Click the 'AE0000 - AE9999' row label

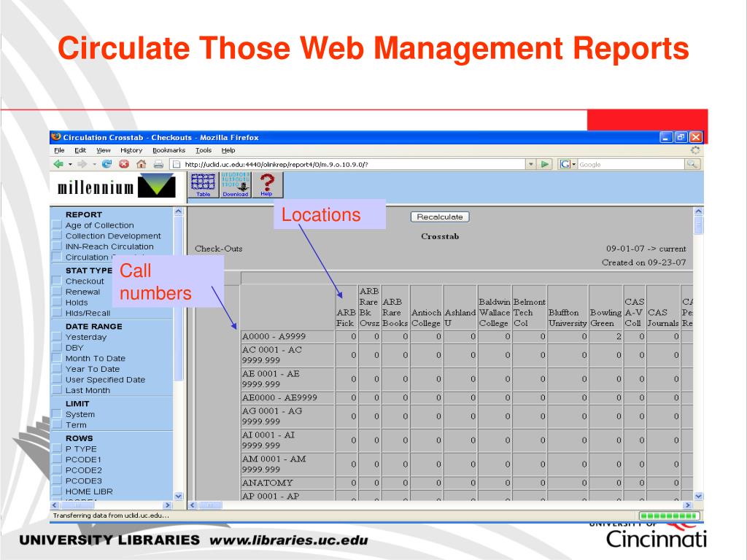click(x=279, y=397)
